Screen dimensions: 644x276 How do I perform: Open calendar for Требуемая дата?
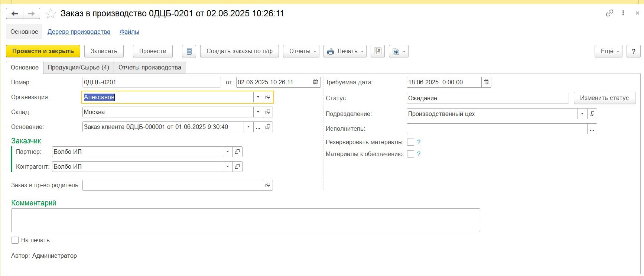(486, 82)
